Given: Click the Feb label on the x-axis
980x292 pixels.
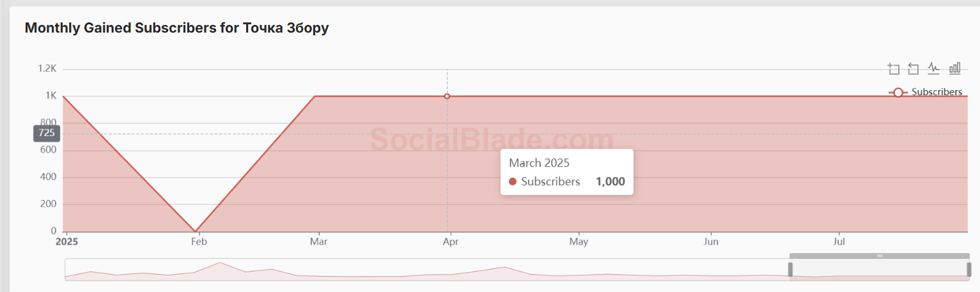Looking at the screenshot, I should click(x=198, y=242).
